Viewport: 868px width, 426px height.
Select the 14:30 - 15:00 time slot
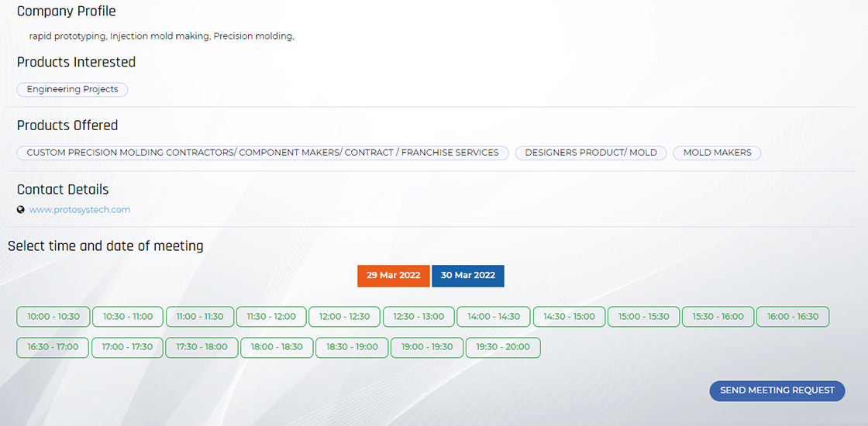[569, 317]
